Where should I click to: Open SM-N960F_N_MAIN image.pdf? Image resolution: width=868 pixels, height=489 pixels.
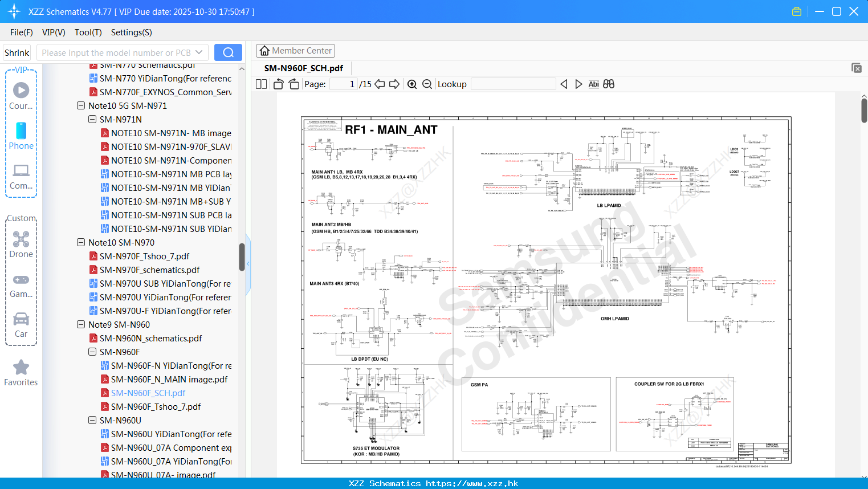169,379
